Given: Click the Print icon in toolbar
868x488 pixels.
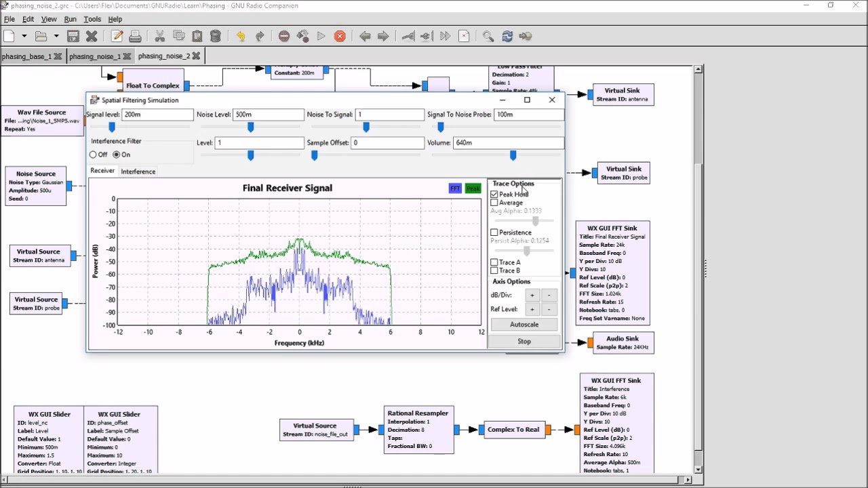Looking at the screenshot, I should point(135,36).
